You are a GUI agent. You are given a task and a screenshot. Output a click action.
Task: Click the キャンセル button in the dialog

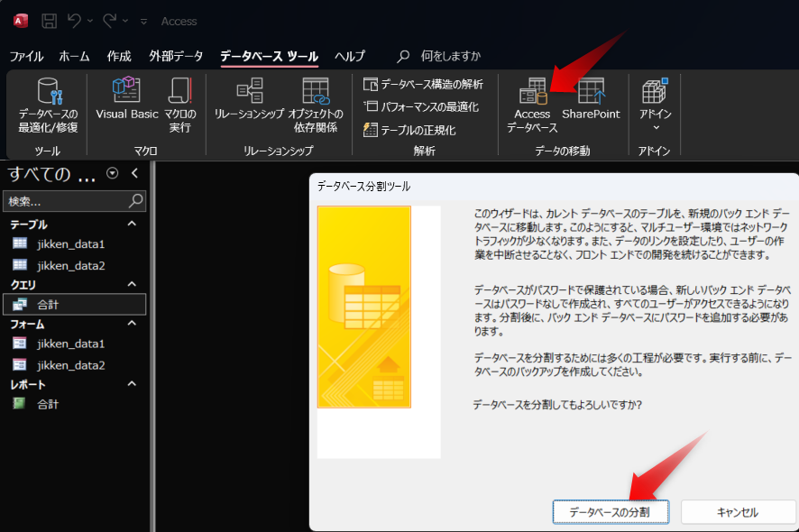(738, 511)
